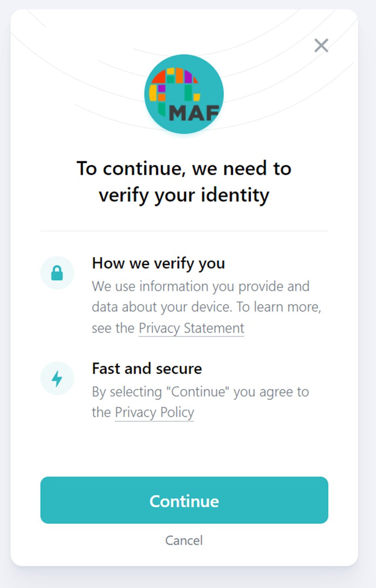The width and height of the screenshot is (376, 588).
Task: Click the lightning bolt icon
Action: pyautogui.click(x=57, y=378)
